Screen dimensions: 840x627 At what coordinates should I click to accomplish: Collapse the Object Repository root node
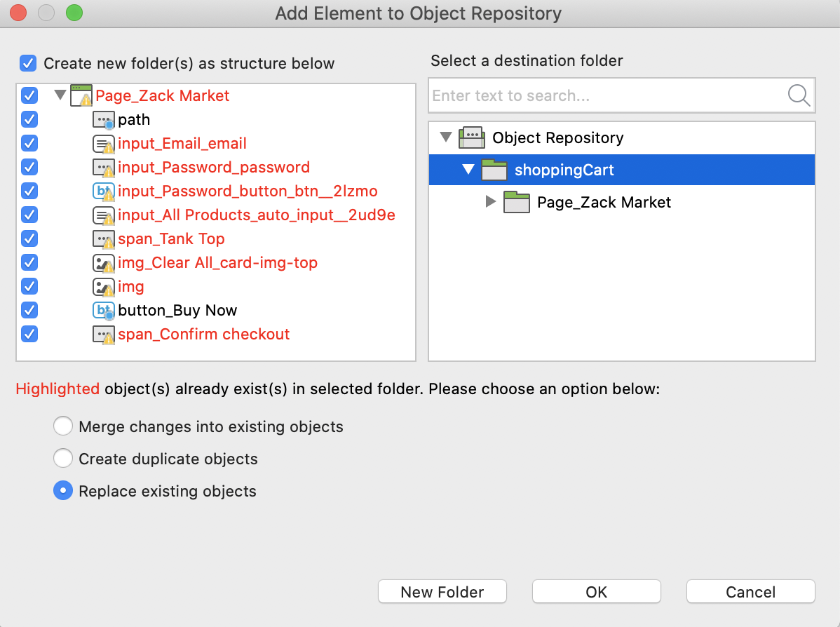[x=446, y=137]
